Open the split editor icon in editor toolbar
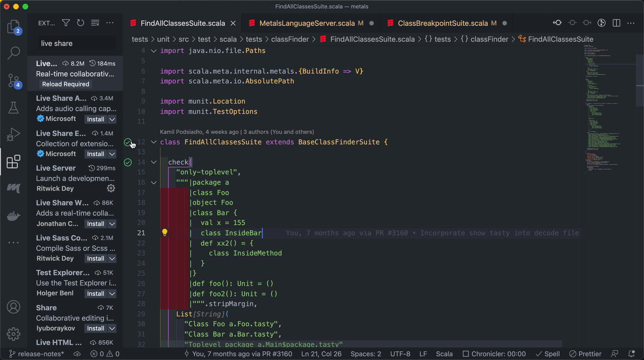This screenshot has height=360, width=644. pos(615,22)
